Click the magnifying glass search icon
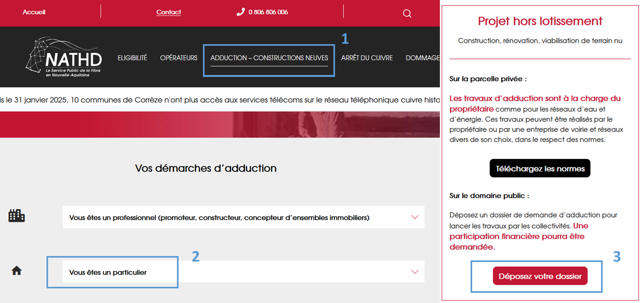Viewport: 644px width, 303px height. [407, 13]
